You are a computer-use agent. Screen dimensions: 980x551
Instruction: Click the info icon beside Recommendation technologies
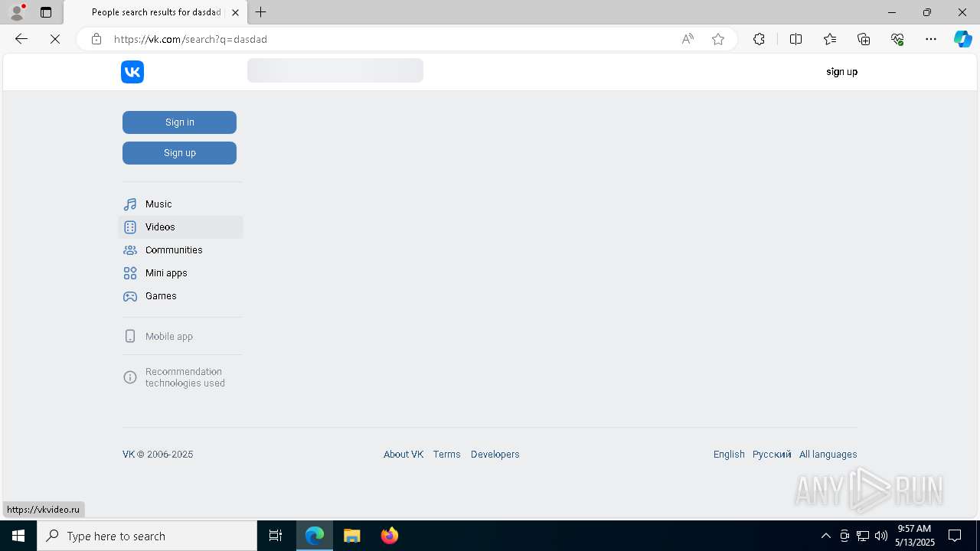pyautogui.click(x=130, y=377)
